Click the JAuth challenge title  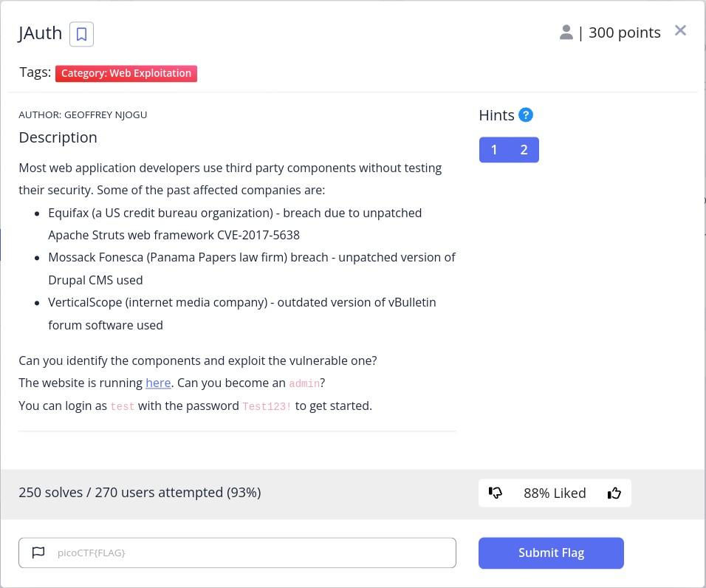coord(41,33)
